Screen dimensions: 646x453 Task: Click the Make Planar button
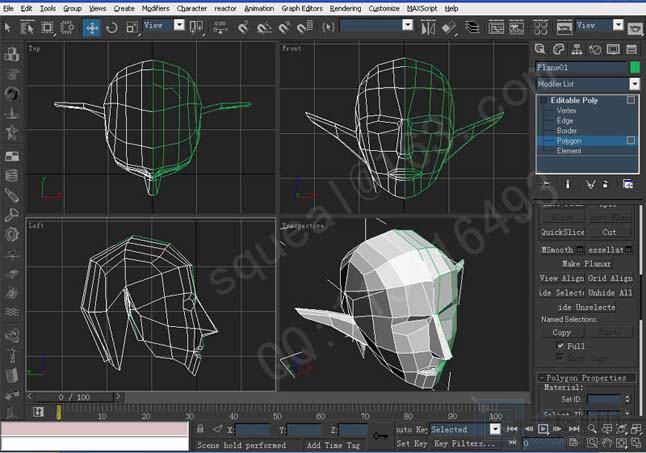(587, 264)
